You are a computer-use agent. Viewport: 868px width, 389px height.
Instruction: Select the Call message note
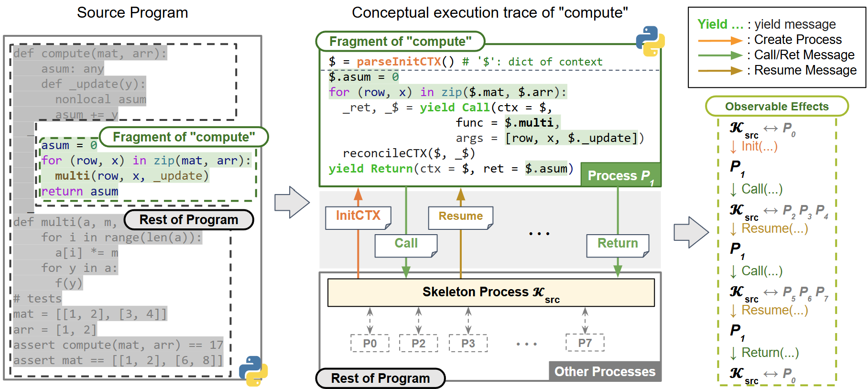406,245
